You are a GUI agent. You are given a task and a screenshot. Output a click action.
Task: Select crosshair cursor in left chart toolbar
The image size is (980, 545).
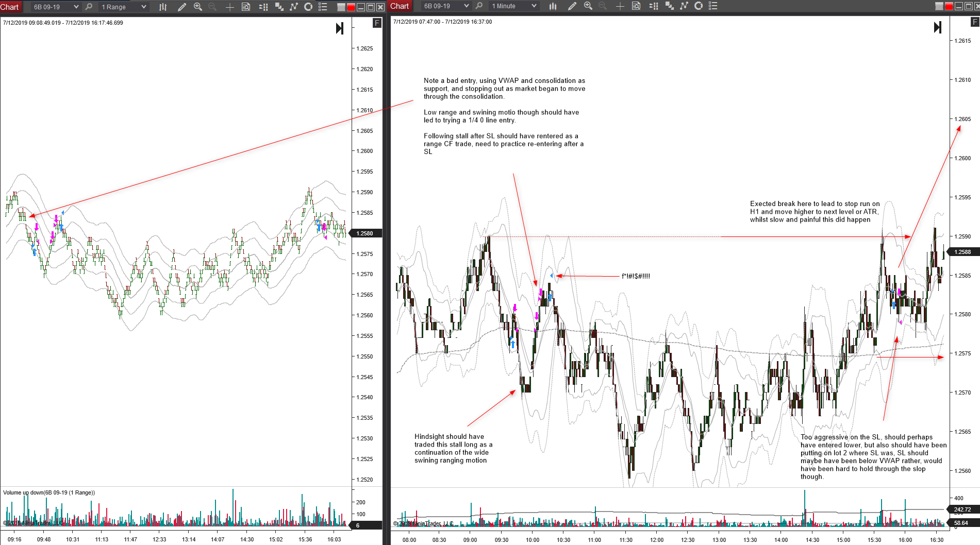[x=230, y=7]
